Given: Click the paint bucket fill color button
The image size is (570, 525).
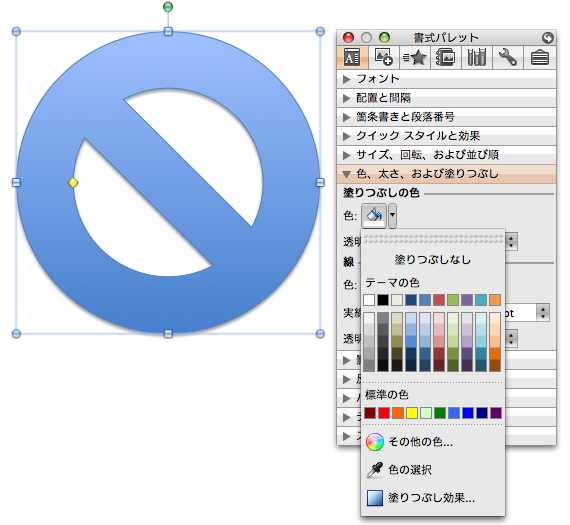Looking at the screenshot, I should click(x=374, y=216).
